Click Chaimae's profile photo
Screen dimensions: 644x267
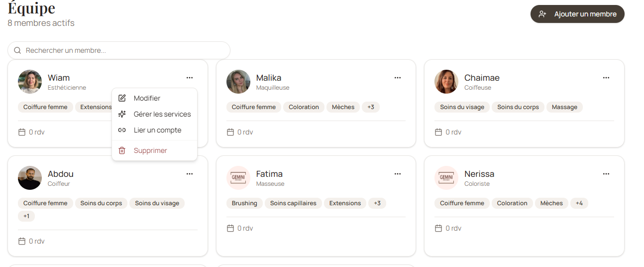pos(446,82)
